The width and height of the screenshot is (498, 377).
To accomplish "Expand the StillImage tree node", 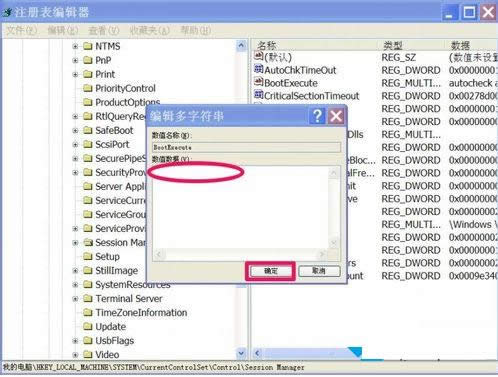I will click(x=75, y=271).
